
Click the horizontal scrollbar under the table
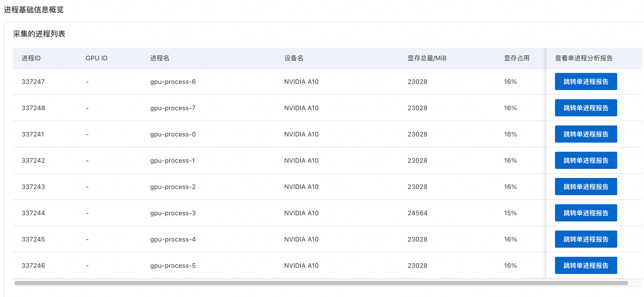point(321,283)
